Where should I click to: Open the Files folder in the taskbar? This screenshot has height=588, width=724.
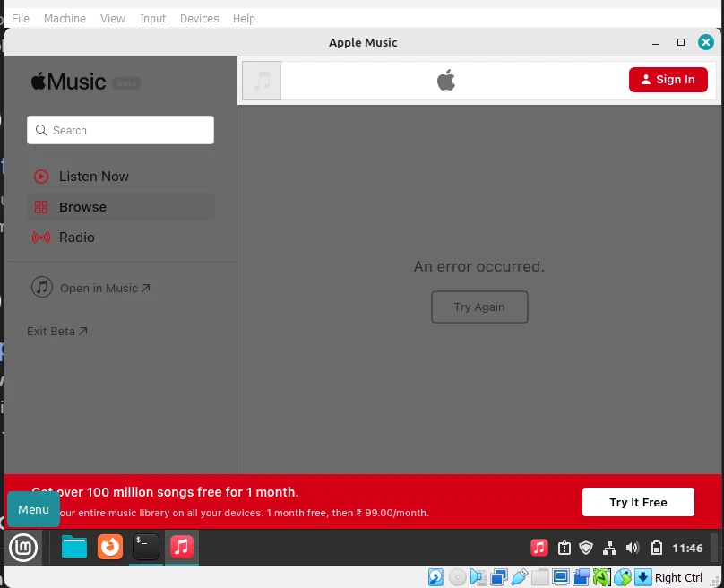(73, 548)
